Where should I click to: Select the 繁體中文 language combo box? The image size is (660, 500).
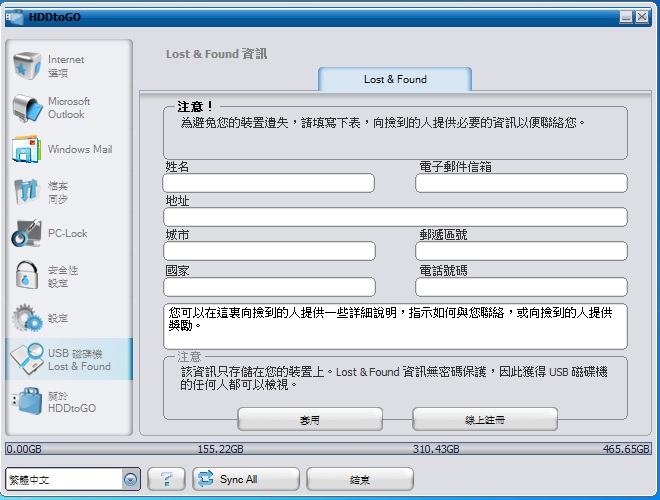coord(73,479)
